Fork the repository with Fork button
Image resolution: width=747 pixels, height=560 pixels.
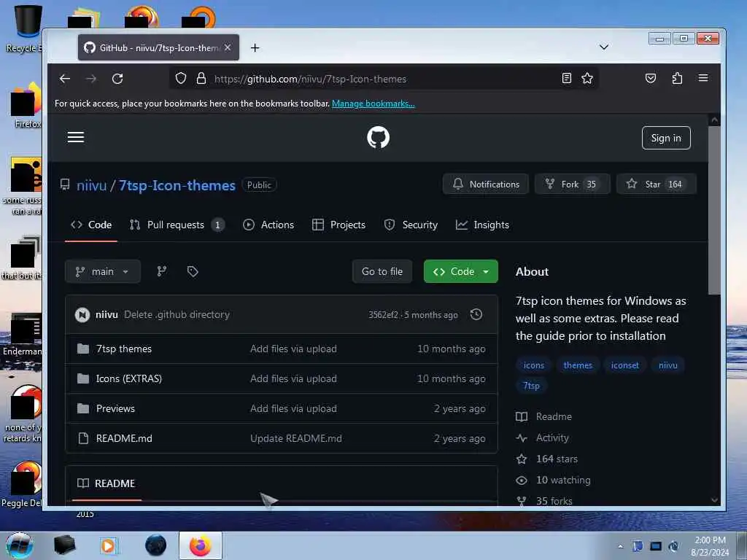tap(572, 184)
